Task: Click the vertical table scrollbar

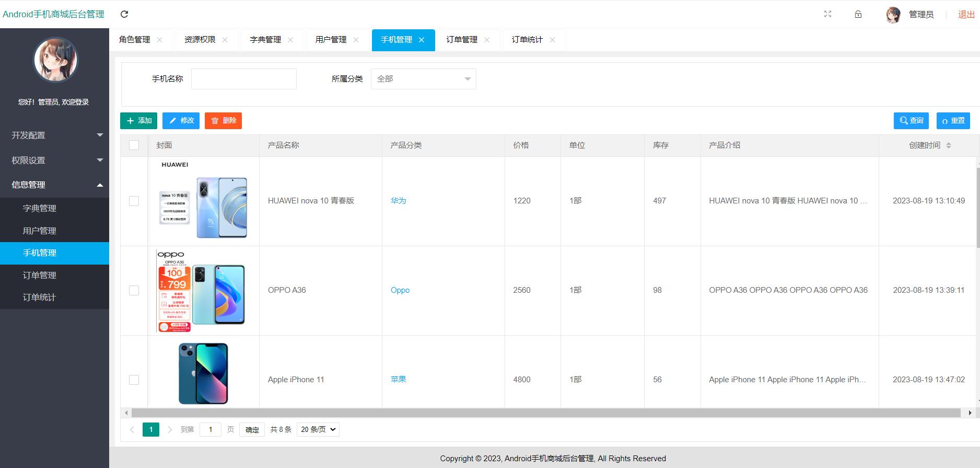Action: click(977, 208)
